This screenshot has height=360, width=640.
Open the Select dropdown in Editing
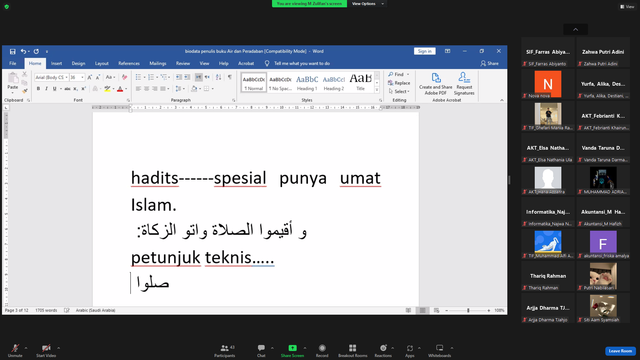(398, 91)
